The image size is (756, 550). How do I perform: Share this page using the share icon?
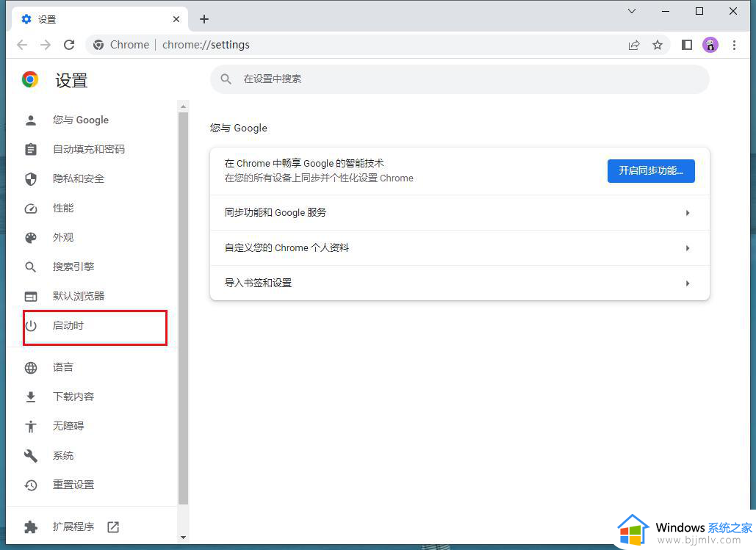coord(633,45)
